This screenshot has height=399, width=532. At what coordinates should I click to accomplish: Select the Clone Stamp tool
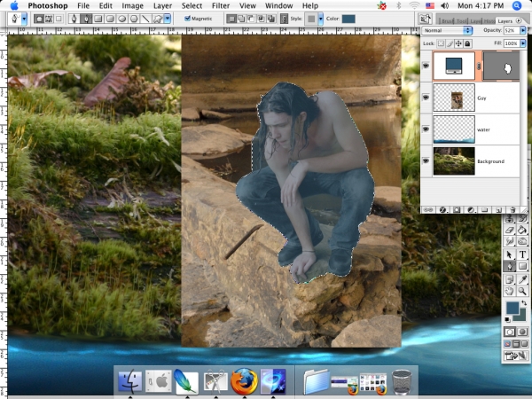coord(509,219)
